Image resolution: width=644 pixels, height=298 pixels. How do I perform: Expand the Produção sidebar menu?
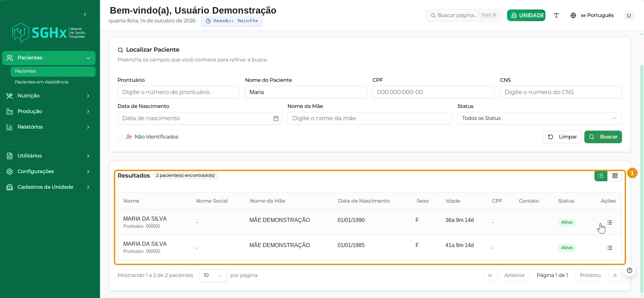pyautogui.click(x=49, y=111)
